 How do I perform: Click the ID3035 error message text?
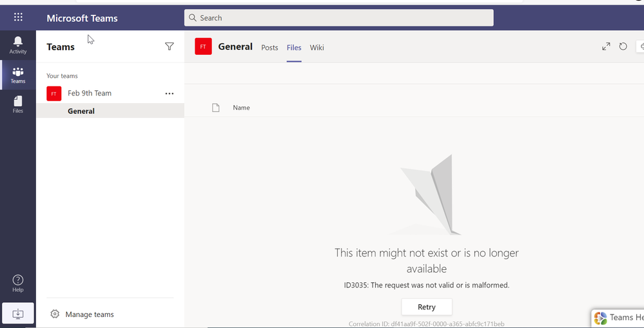[x=427, y=285]
